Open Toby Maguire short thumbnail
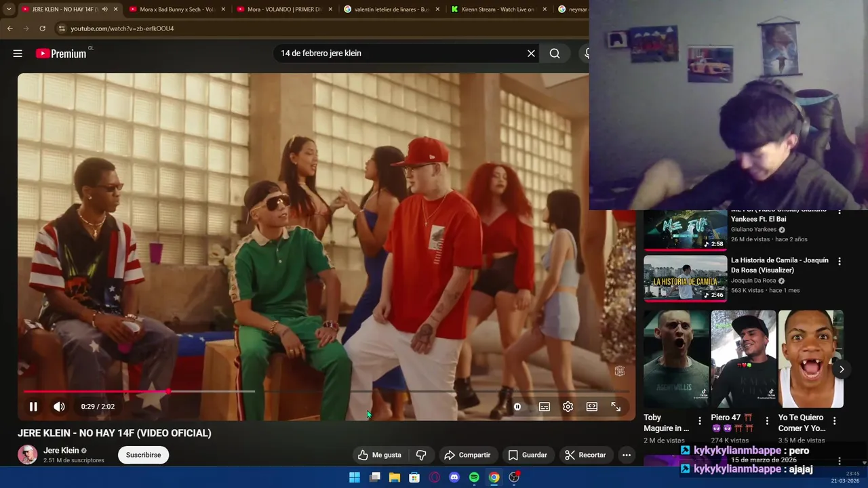The image size is (868, 488). (676, 359)
